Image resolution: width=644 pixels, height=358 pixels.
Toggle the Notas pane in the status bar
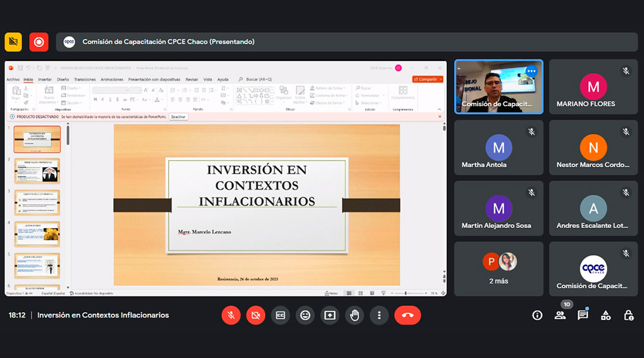(x=332, y=293)
